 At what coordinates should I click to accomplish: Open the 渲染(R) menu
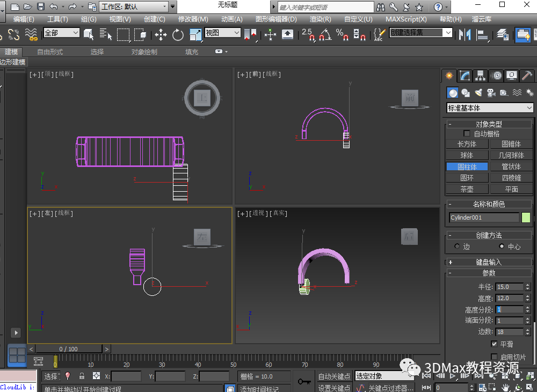320,19
